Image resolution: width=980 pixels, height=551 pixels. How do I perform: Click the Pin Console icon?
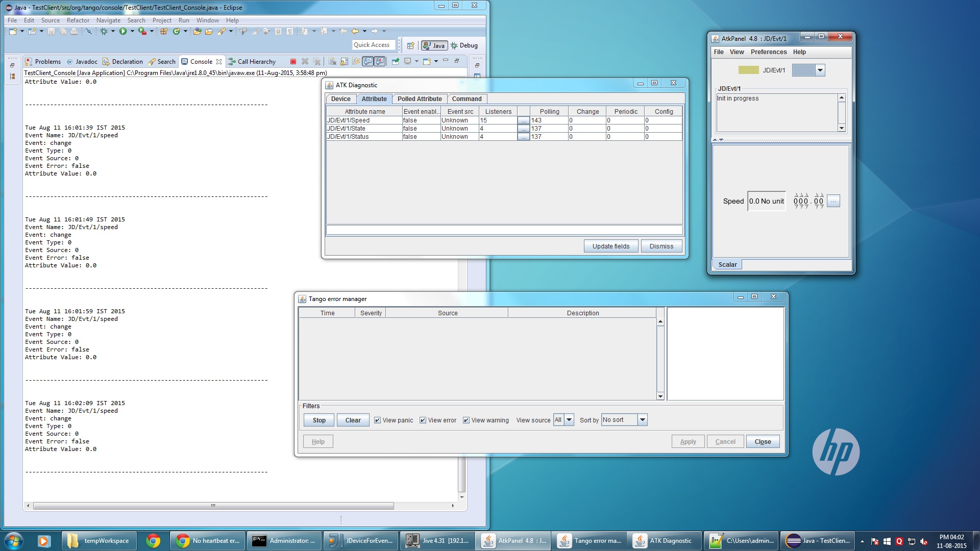click(396, 61)
